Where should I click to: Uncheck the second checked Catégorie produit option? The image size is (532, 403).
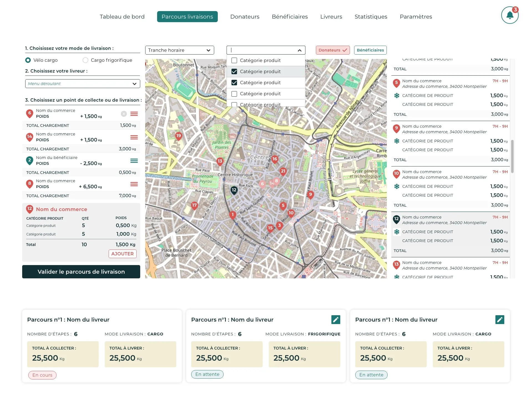tap(234, 83)
